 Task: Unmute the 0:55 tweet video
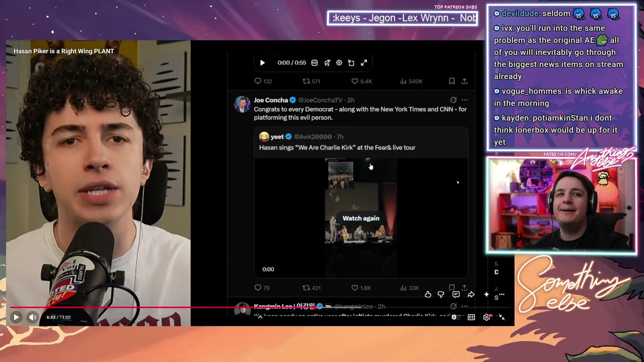[x=327, y=63]
